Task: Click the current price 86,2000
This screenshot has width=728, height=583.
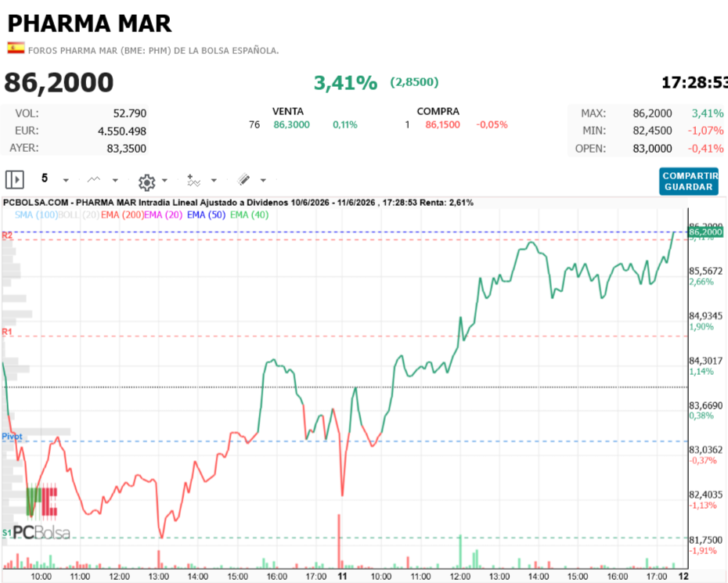Action: tap(59, 83)
